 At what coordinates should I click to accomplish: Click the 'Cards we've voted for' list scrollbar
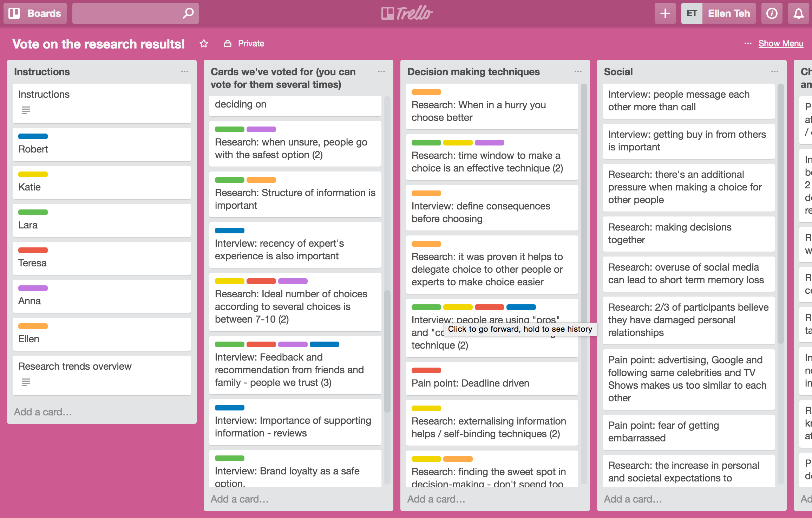pyautogui.click(x=387, y=351)
